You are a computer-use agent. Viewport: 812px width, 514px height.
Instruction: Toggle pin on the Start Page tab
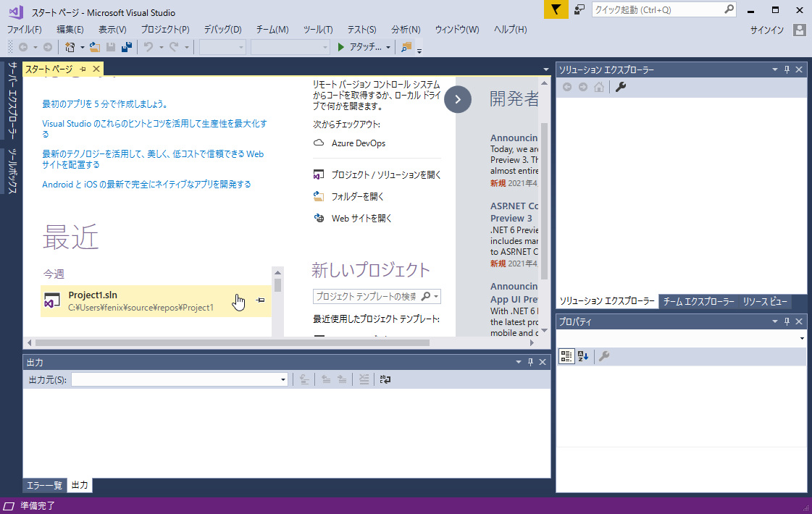[83, 69]
